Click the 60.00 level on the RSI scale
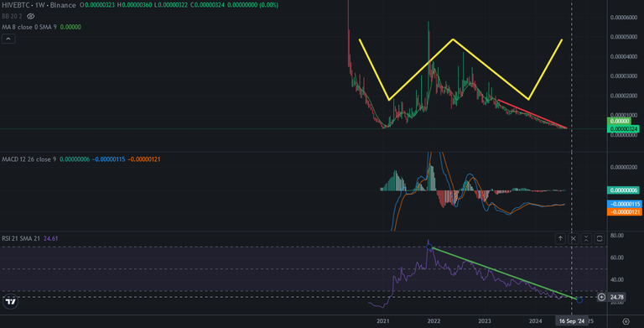 617,258
